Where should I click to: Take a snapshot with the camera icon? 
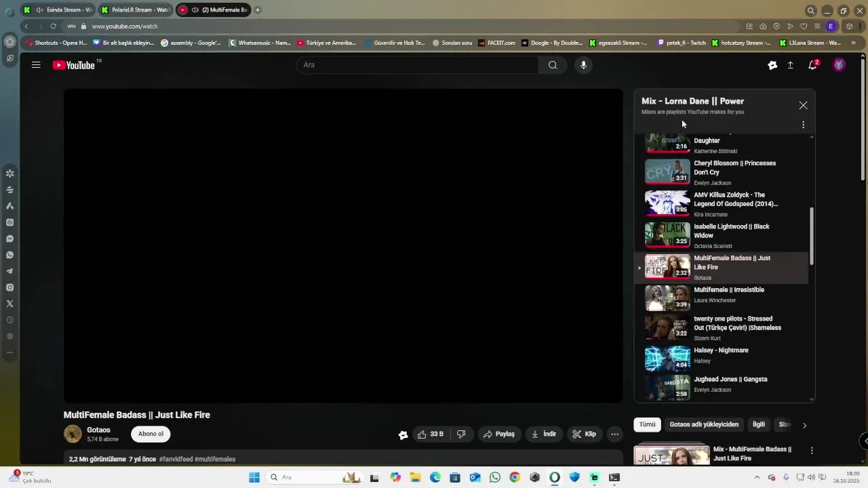tap(763, 26)
